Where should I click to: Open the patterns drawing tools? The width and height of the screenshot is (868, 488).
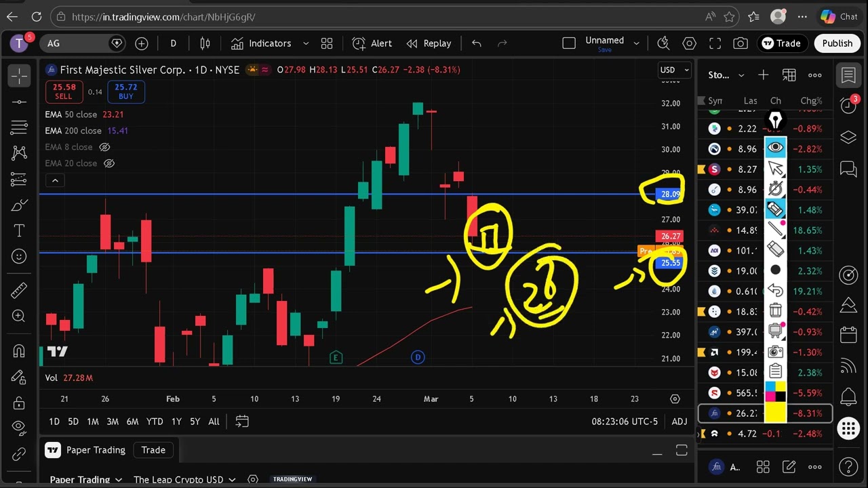click(19, 153)
